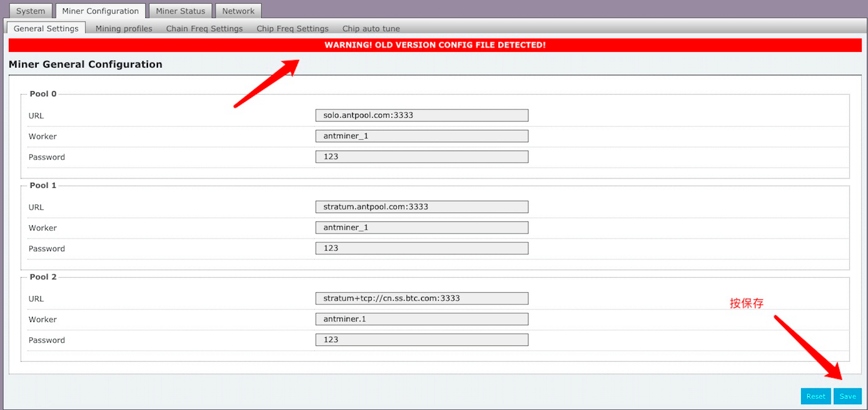Save the miner configuration
The height and width of the screenshot is (410, 868).
848,396
